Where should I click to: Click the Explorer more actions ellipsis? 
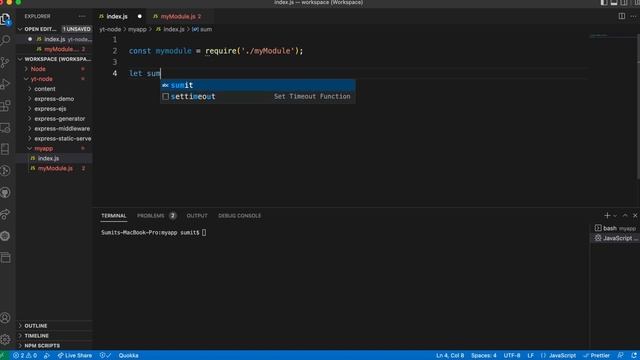pos(82,16)
